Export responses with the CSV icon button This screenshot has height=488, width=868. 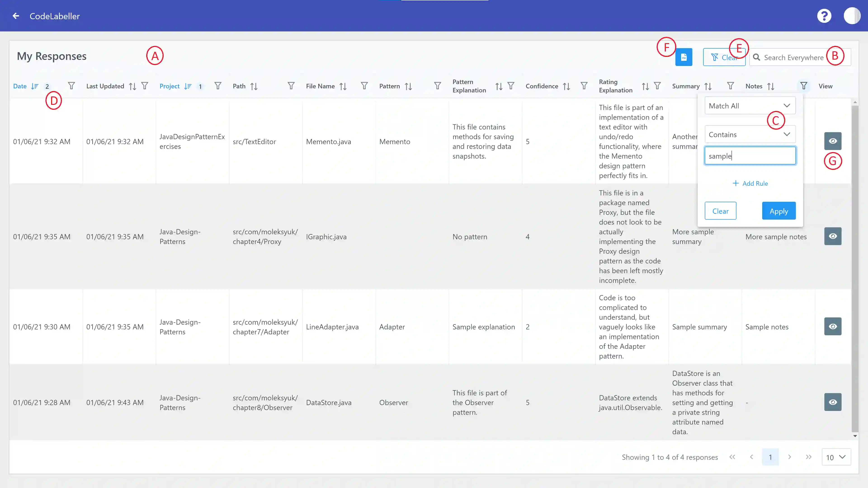pyautogui.click(x=683, y=57)
